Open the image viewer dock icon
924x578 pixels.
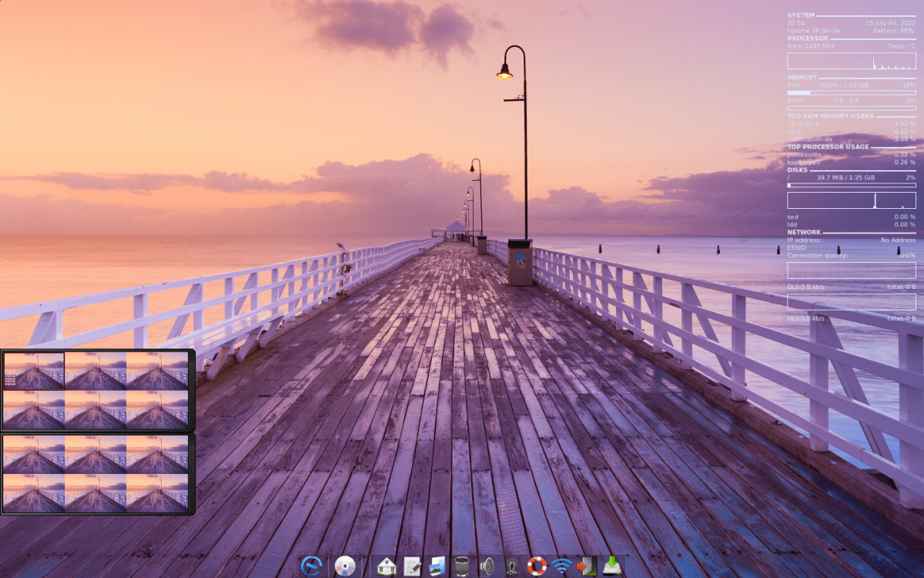pos(437,564)
